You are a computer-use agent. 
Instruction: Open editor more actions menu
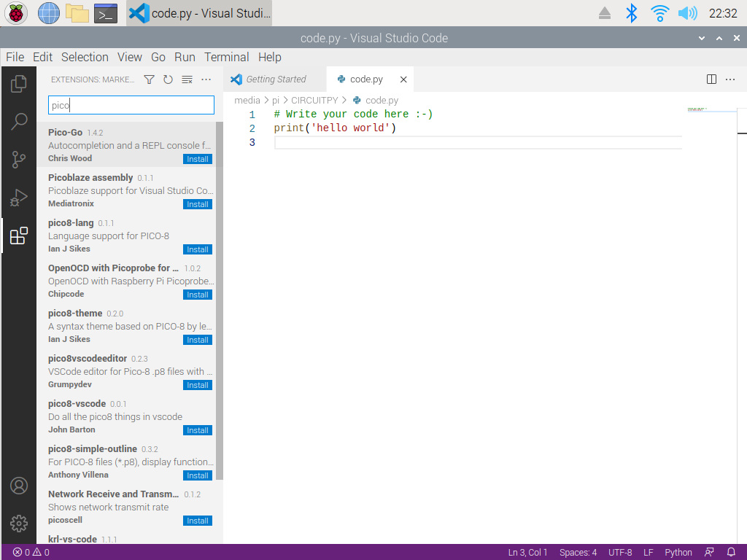(730, 79)
